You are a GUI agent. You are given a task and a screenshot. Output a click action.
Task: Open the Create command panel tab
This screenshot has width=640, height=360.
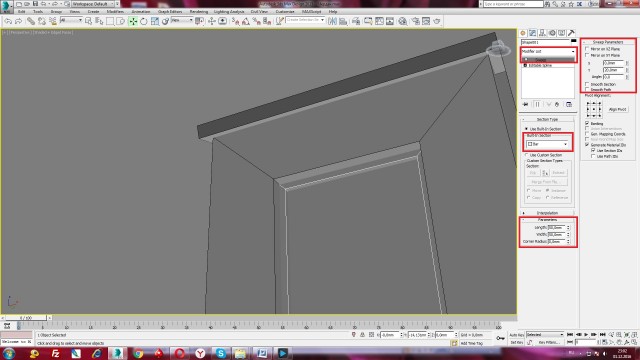point(523,33)
